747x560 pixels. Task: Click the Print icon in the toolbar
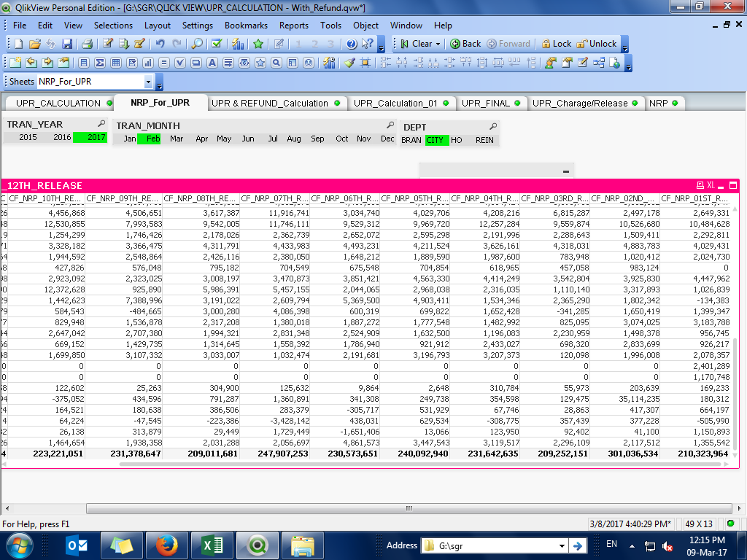[87, 44]
